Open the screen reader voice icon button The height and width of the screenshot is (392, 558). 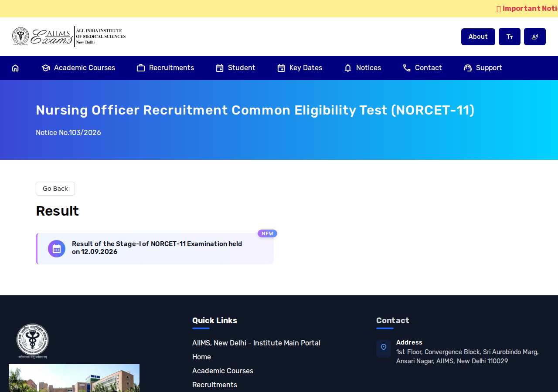535,37
